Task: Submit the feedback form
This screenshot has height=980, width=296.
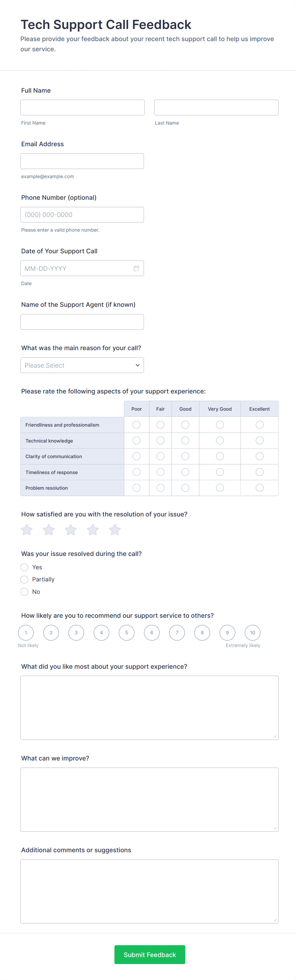Action: [x=150, y=955]
